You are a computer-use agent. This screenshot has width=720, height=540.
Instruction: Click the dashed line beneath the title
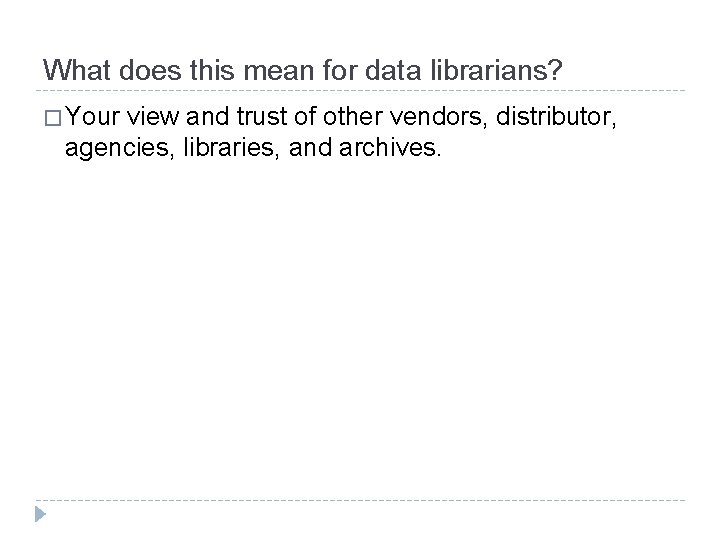(x=360, y=91)
